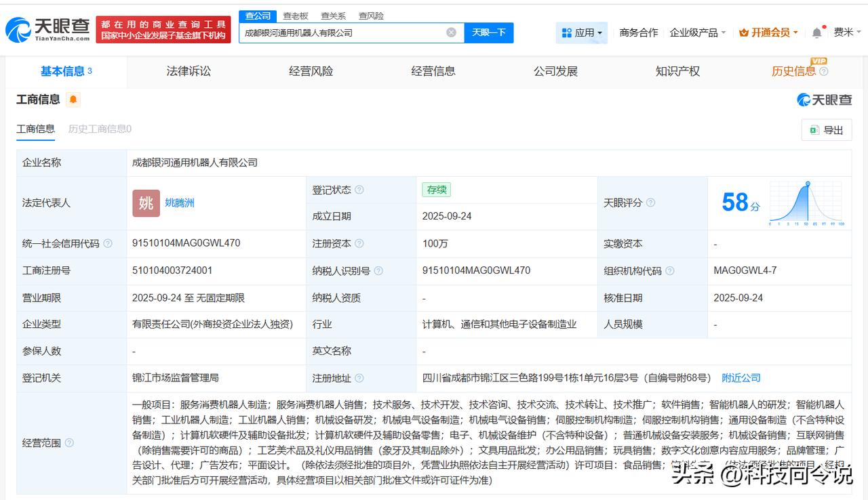This screenshot has height=500, width=868.
Task: Click the crown icon beside 开通会员
Action: click(x=744, y=33)
